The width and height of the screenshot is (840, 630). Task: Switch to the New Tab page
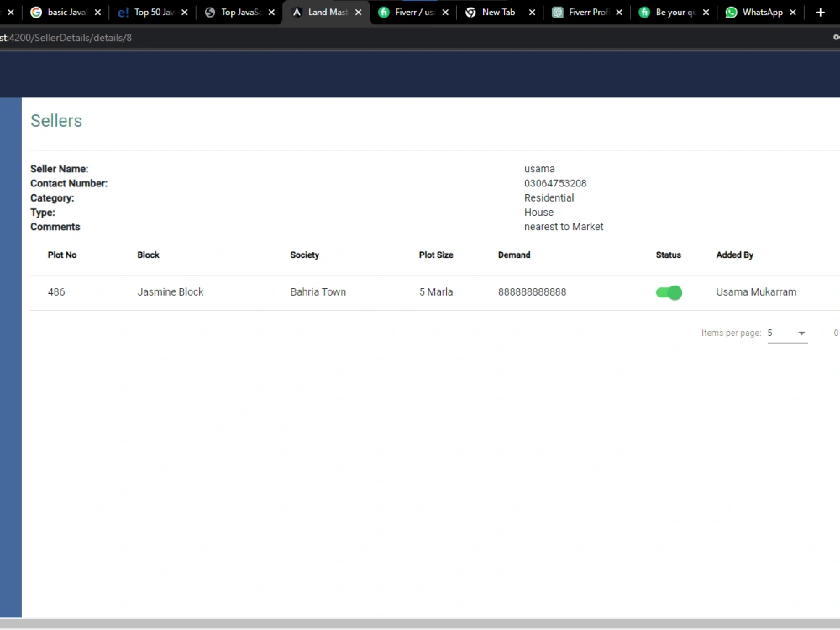(x=498, y=13)
